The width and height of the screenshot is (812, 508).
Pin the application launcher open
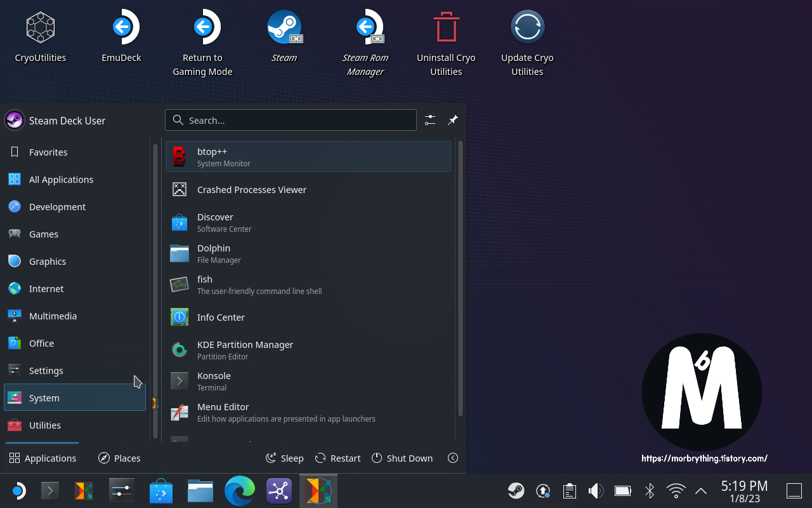tap(453, 120)
